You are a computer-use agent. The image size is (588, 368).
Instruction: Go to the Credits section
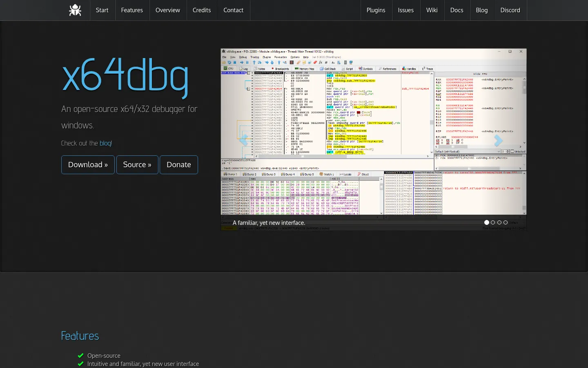[202, 10]
